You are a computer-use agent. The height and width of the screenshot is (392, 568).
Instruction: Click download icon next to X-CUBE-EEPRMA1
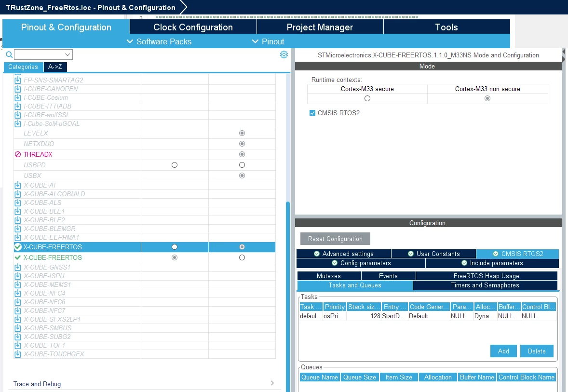(18, 237)
